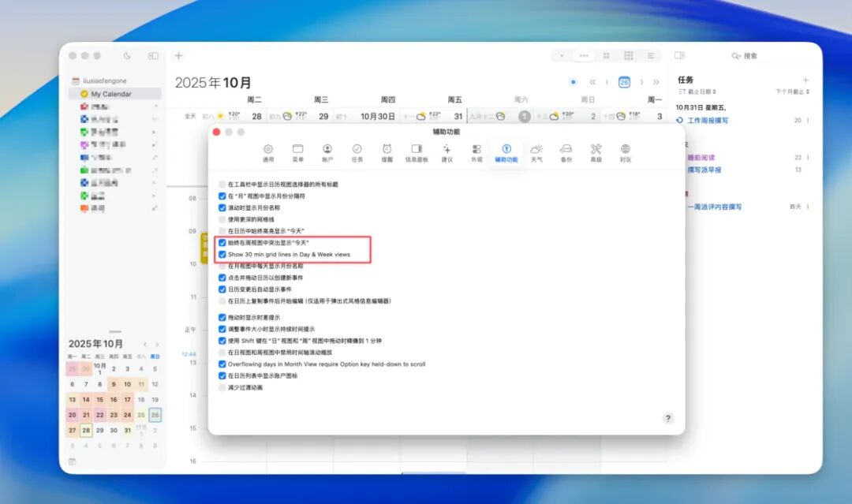The width and height of the screenshot is (852, 504).
Task: Jump back with double left chevron
Action: [592, 82]
